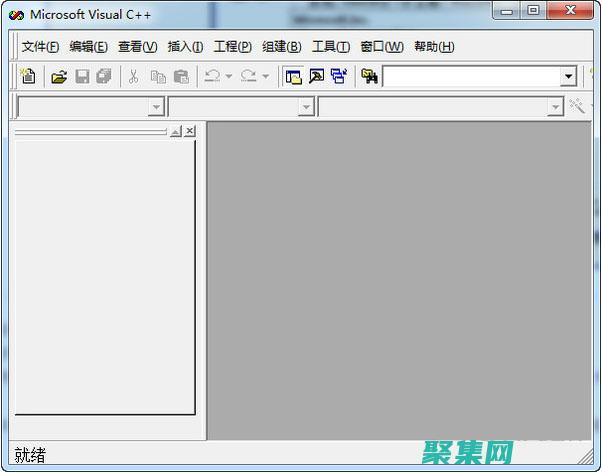Open the 窗口(W) menu
The height and width of the screenshot is (474, 602).
382,47
